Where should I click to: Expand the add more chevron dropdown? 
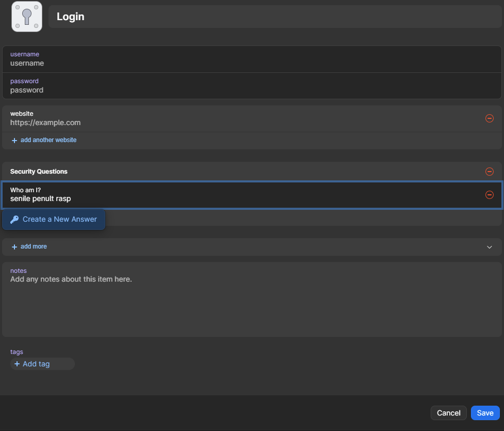[x=490, y=247]
